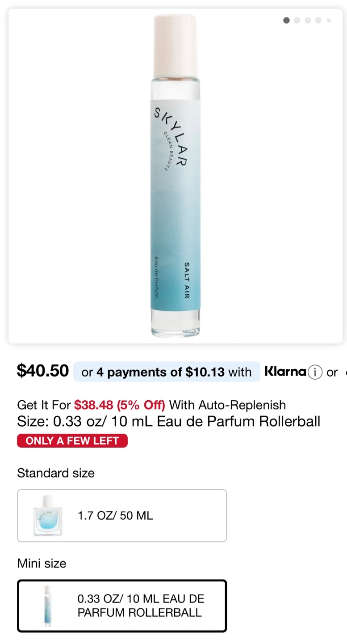
Task: Select 0.33 OZ/ 10 ML rollerball option
Action: [x=140, y=606]
